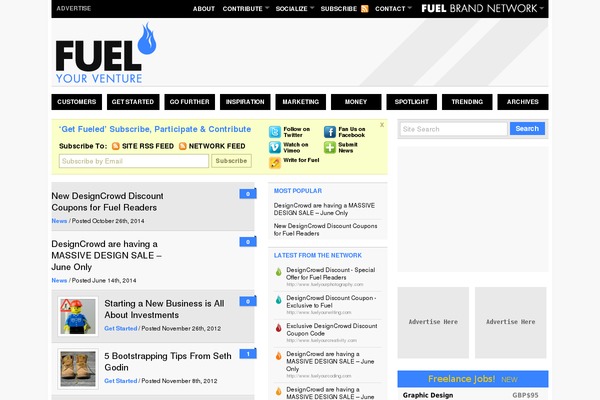Click Fan Us on Facebook text link
The image size is (600, 400).
coord(352,132)
